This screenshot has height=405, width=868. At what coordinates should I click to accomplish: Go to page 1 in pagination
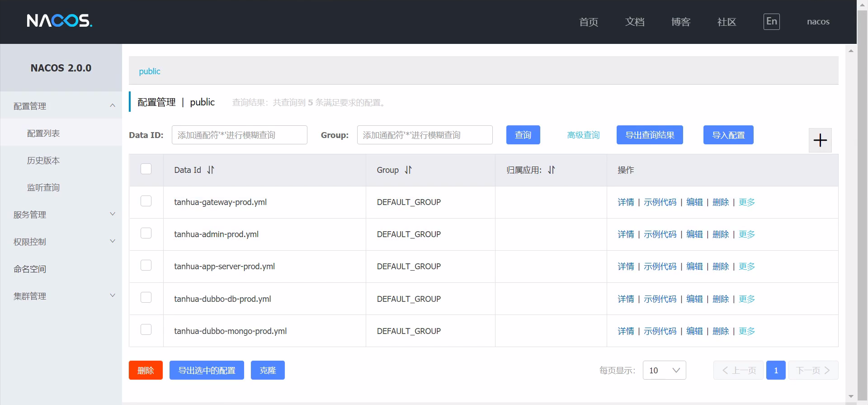776,370
